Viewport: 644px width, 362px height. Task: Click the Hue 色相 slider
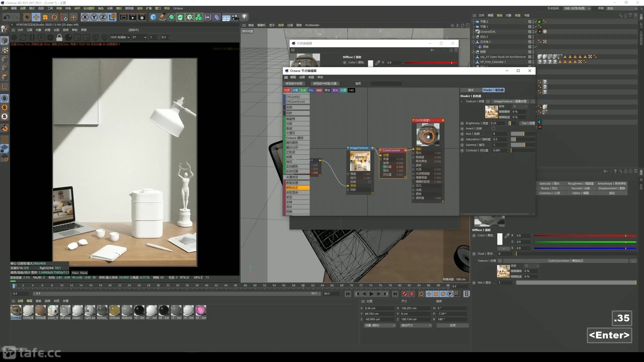522,134
